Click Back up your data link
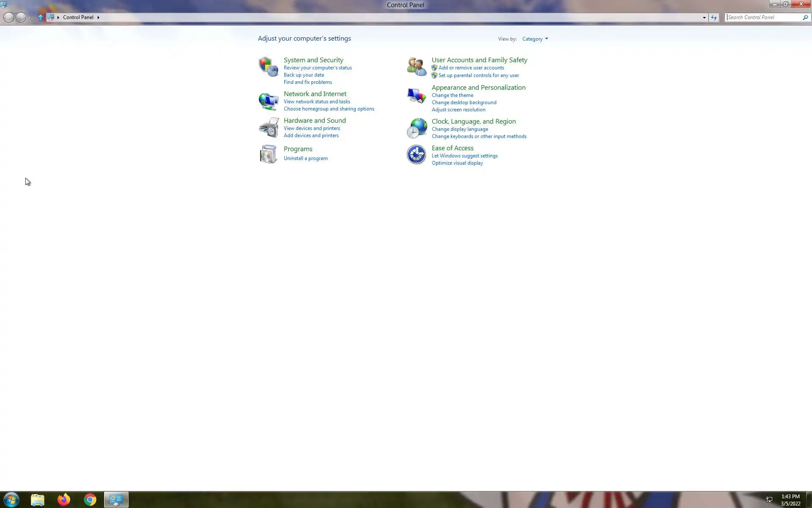Screen dimensions: 812x508 304,75
